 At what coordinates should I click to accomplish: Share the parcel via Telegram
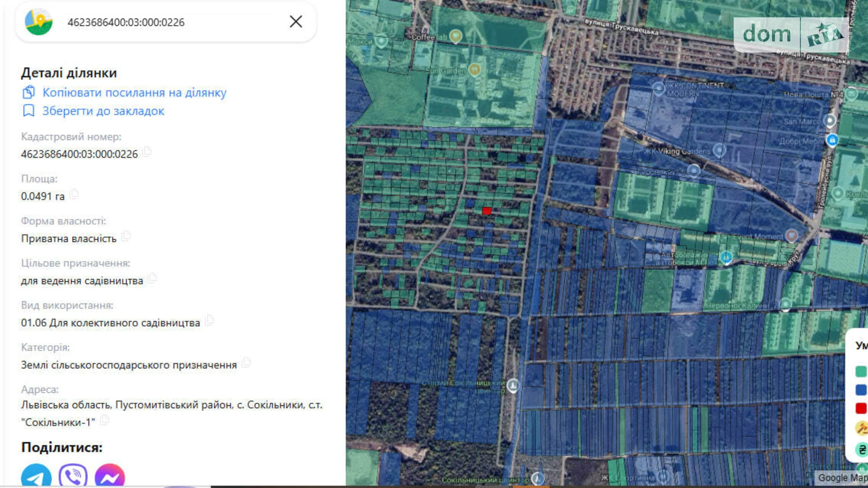36,476
